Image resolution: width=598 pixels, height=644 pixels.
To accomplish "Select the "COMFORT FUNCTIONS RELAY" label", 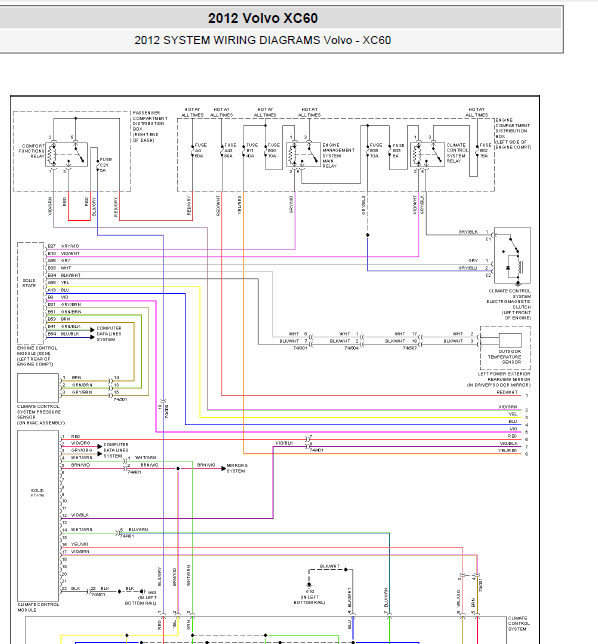I will pyautogui.click(x=33, y=151).
